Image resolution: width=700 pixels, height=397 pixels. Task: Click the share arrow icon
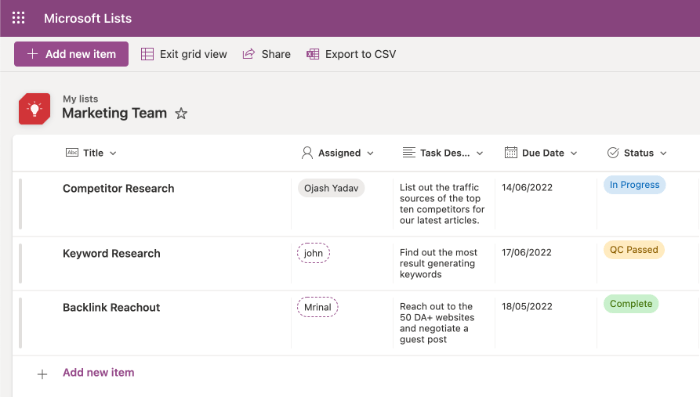(249, 54)
